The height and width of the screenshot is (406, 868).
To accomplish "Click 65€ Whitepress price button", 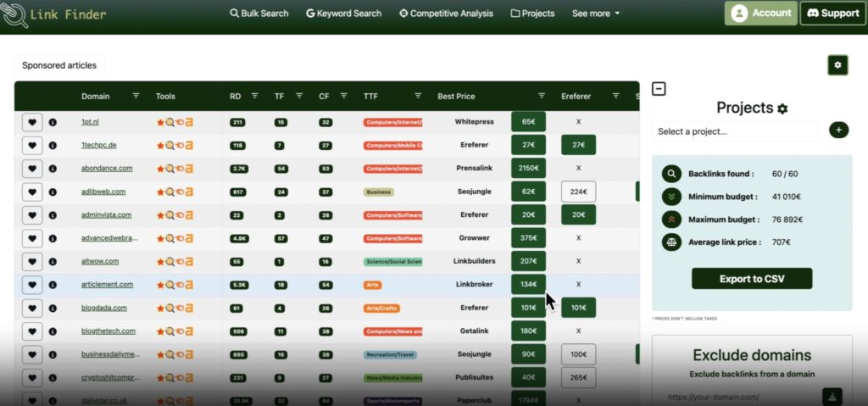I will 529,122.
